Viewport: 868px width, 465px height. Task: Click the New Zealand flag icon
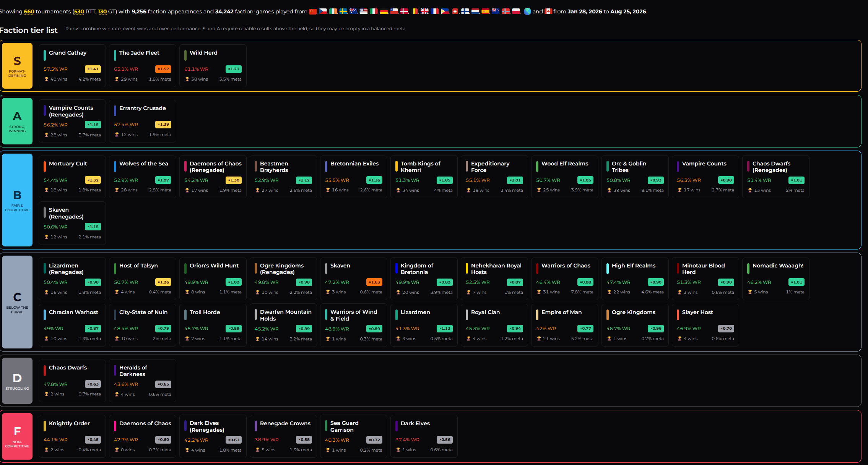click(496, 11)
